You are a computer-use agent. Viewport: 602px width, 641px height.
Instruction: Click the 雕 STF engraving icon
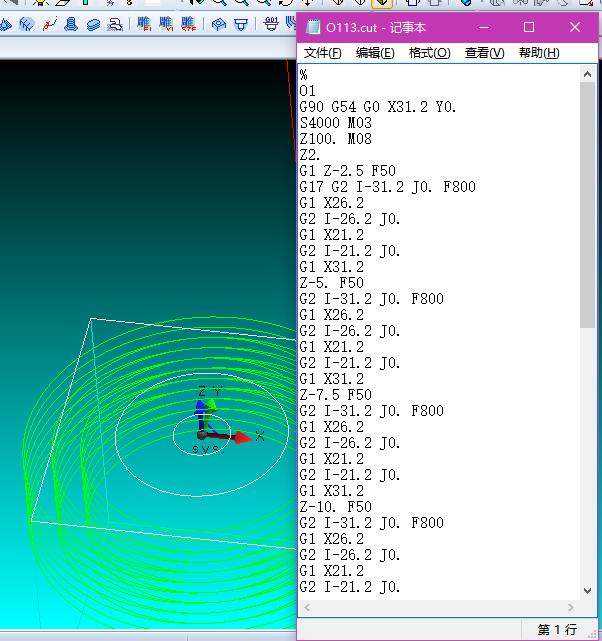(188, 24)
